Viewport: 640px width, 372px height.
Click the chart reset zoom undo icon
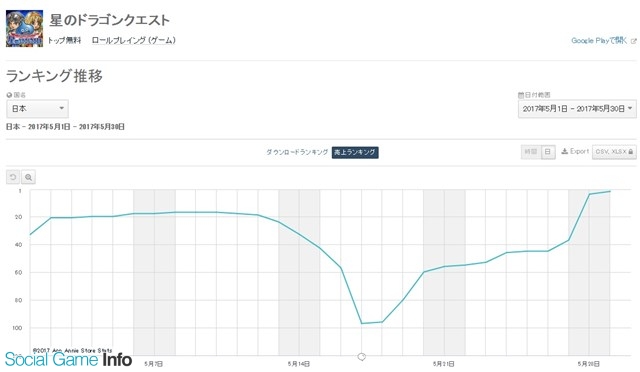[13, 177]
